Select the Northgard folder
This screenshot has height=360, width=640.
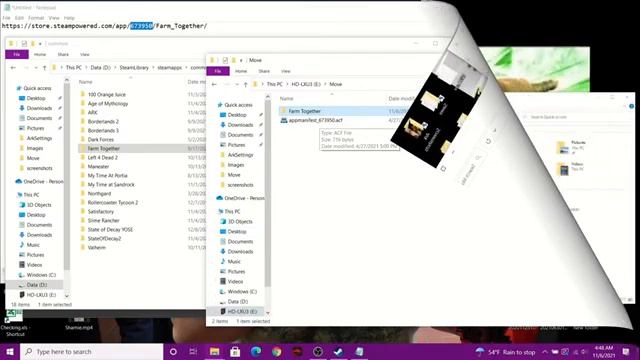pos(99,193)
